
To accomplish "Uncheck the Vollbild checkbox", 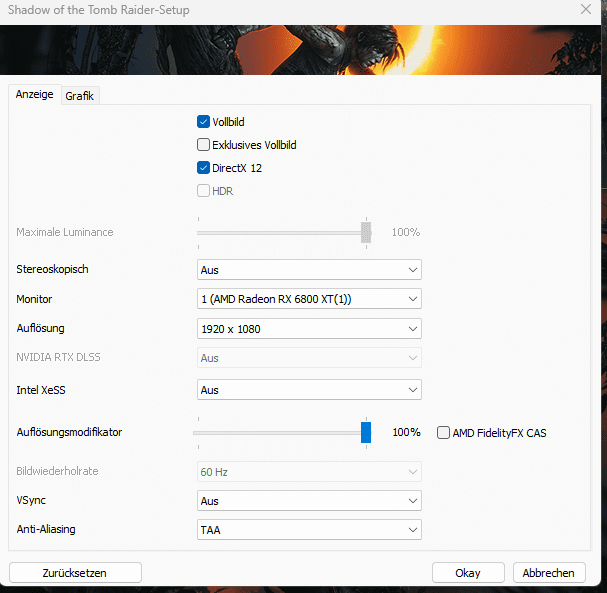I will [x=203, y=122].
